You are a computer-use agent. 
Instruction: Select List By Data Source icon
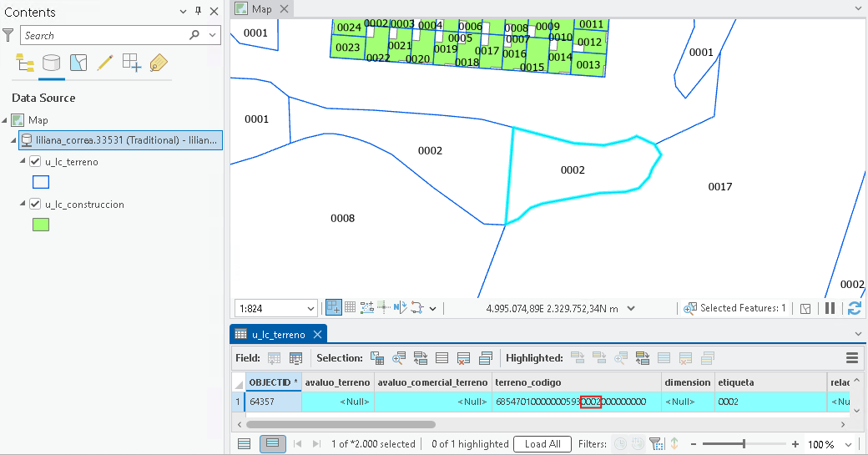tap(52, 63)
